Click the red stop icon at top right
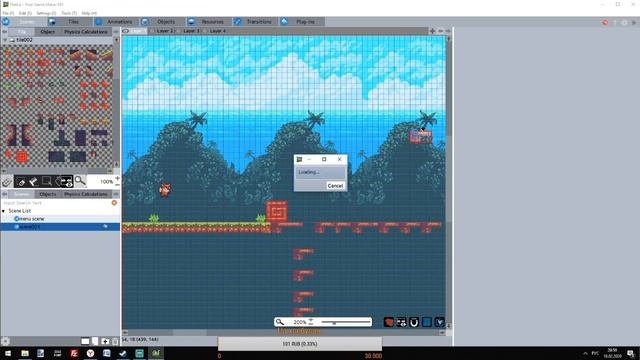Screen dimensions: 640x360 coord(605,23)
